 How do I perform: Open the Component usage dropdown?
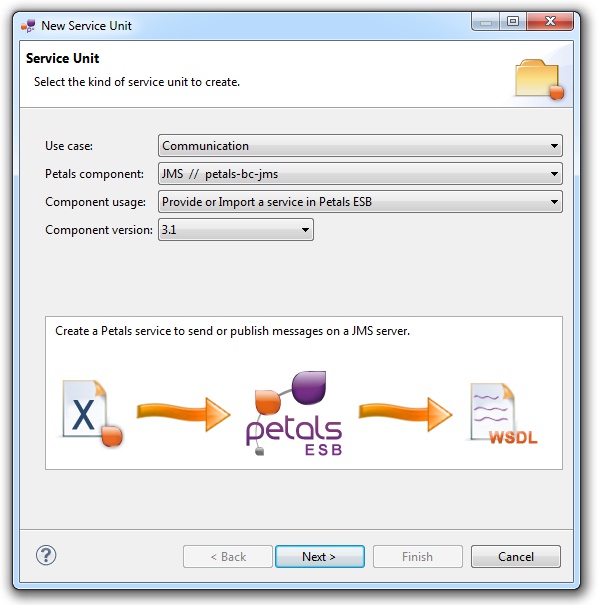coord(360,202)
